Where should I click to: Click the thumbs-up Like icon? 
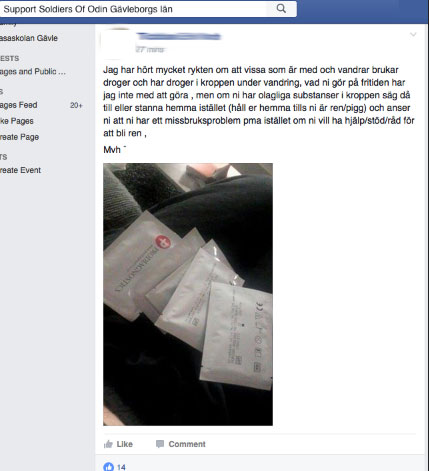click(x=108, y=444)
